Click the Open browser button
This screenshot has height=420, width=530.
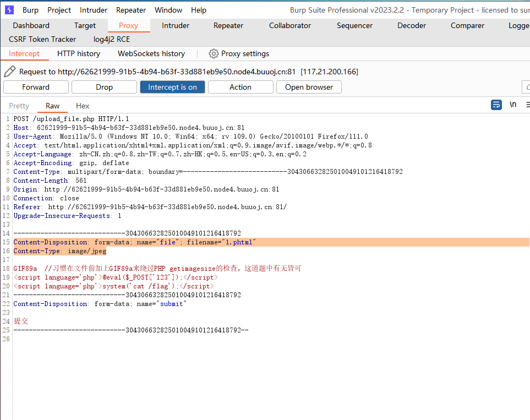click(309, 87)
